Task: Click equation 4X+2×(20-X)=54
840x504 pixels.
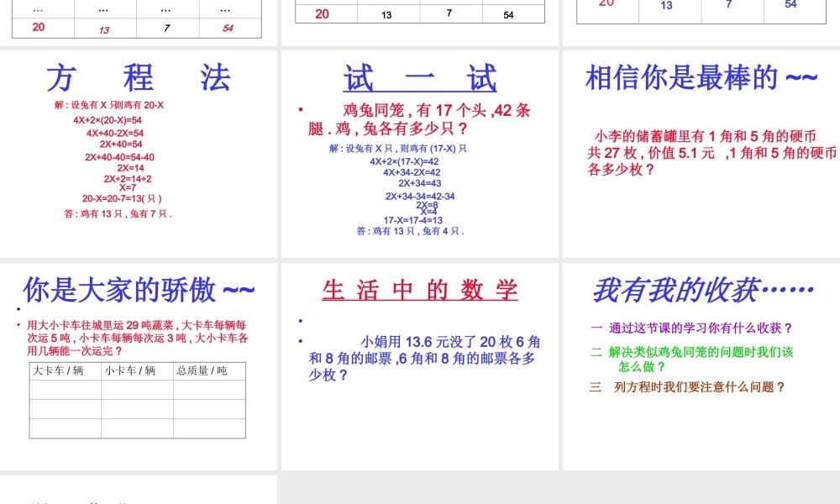Action: [x=108, y=120]
